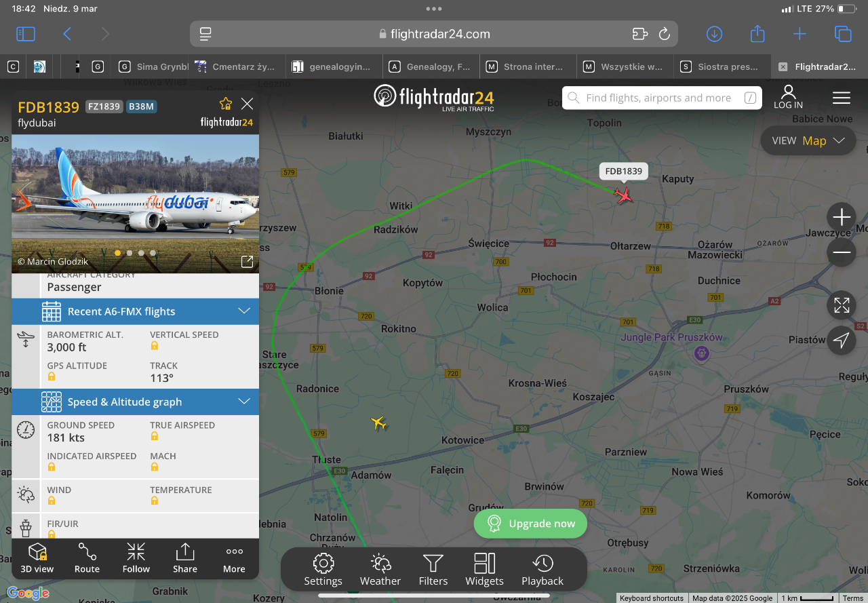Open the 3D view
Viewport: 868px width, 603px height.
click(37, 558)
